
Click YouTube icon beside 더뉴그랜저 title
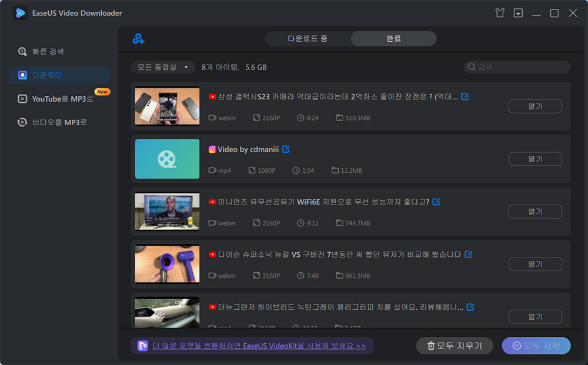212,307
